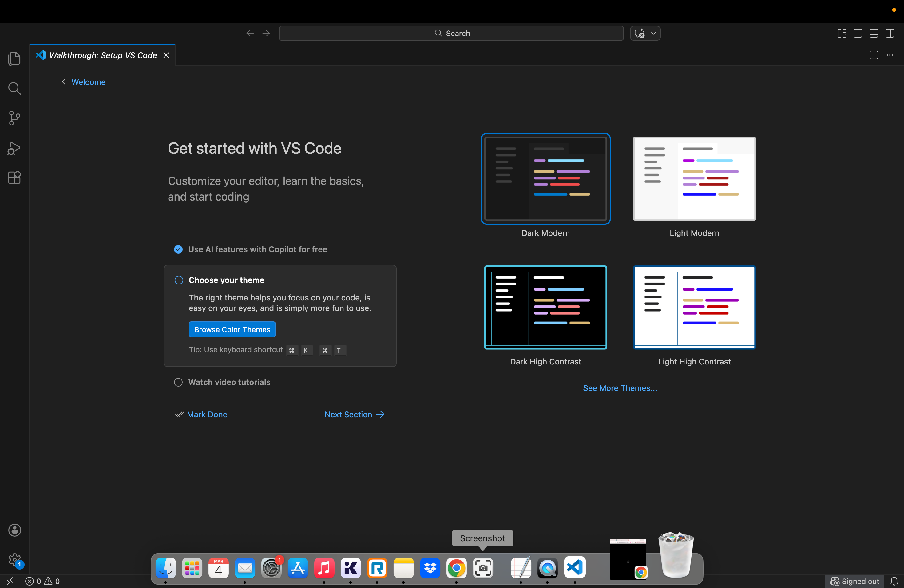Toggle the bottom panel layout icon
The width and height of the screenshot is (904, 588).
873,34
